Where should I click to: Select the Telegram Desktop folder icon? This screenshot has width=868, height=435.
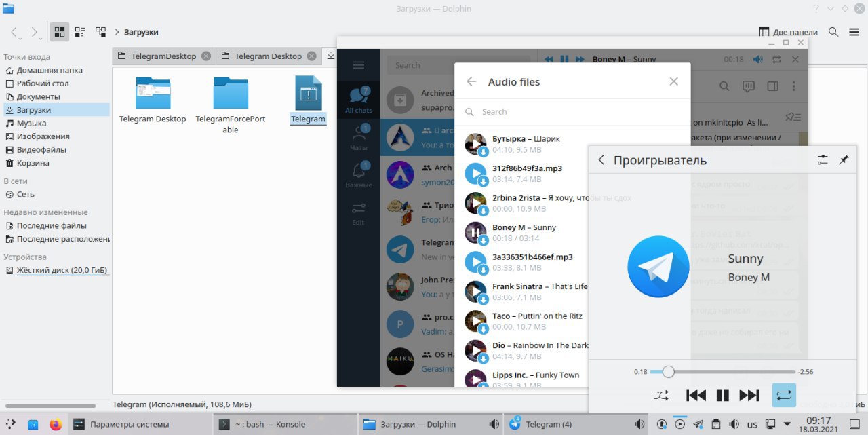click(153, 93)
